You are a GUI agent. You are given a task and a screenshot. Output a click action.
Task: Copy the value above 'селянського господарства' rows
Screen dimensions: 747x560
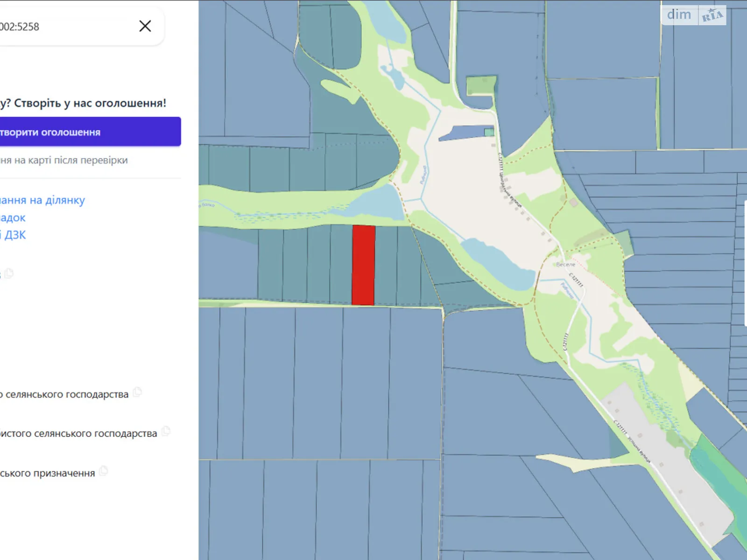pyautogui.click(x=9, y=273)
